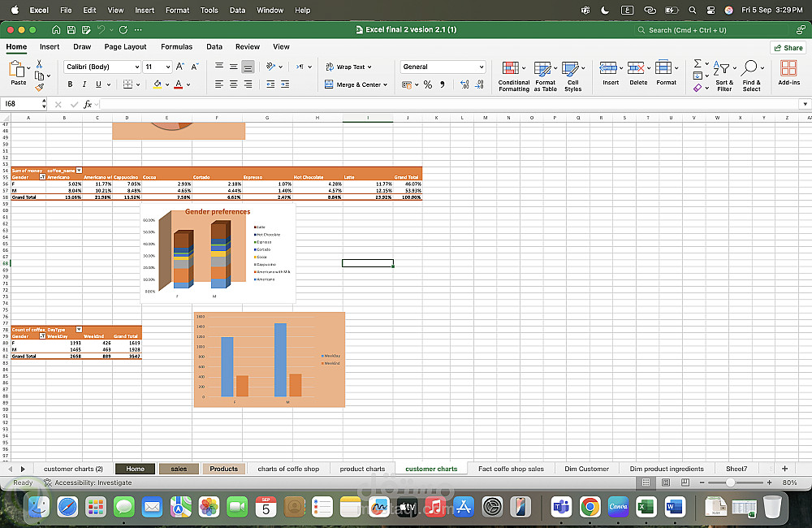The image size is (812, 528).
Task: Switch to the Page Layout ribbon tab
Action: click(125, 46)
